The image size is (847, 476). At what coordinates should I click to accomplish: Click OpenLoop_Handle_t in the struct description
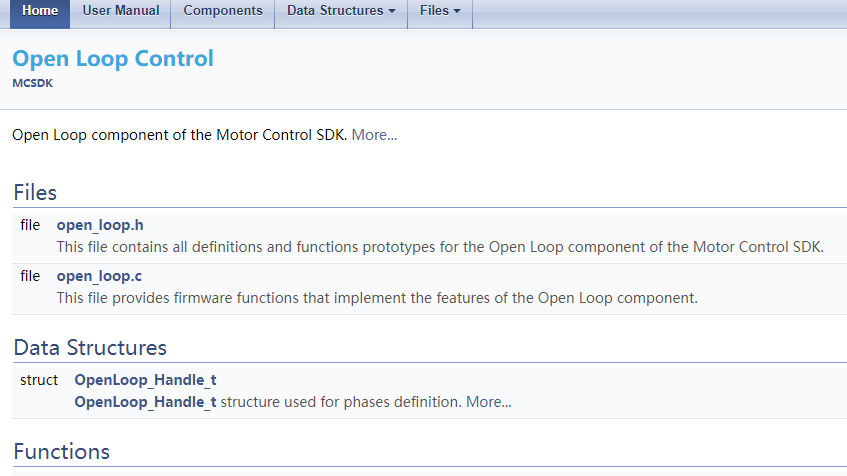(145, 403)
